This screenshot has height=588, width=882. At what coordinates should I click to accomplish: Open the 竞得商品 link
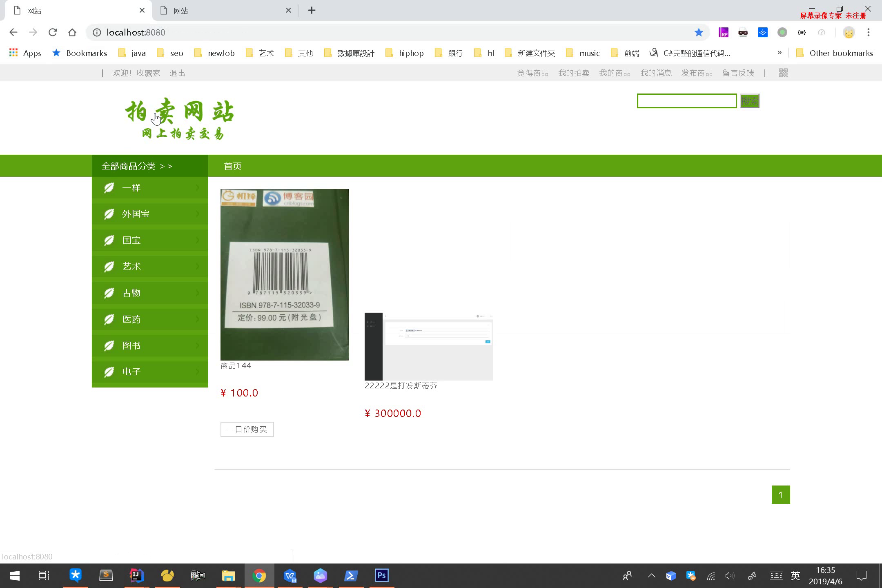tap(532, 73)
